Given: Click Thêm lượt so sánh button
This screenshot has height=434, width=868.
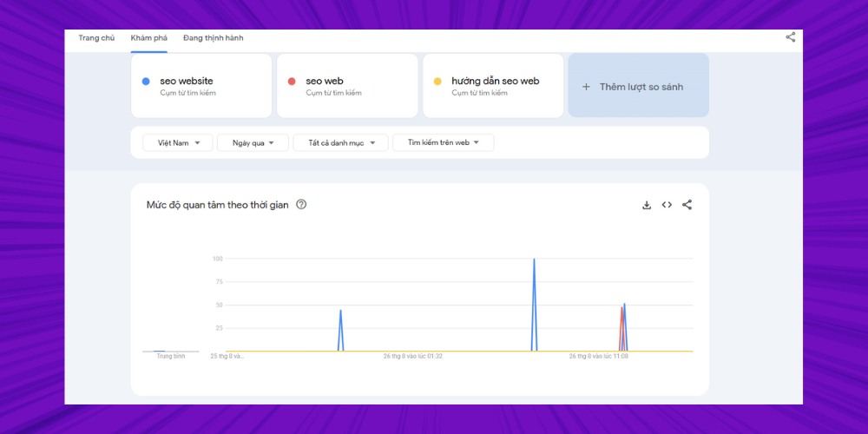Looking at the screenshot, I should (x=638, y=85).
